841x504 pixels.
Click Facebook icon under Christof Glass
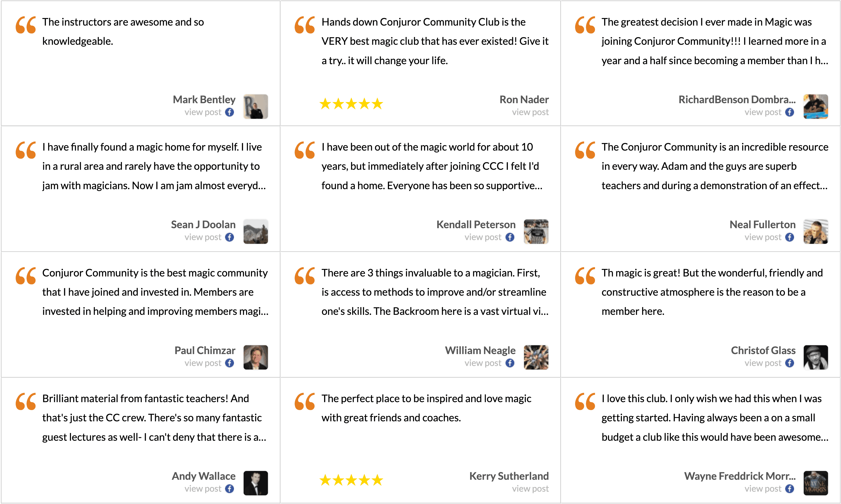790,363
